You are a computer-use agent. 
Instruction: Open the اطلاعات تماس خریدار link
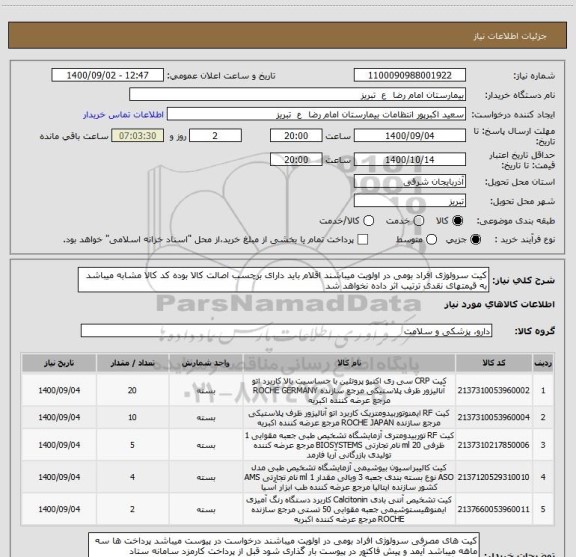(x=123, y=115)
